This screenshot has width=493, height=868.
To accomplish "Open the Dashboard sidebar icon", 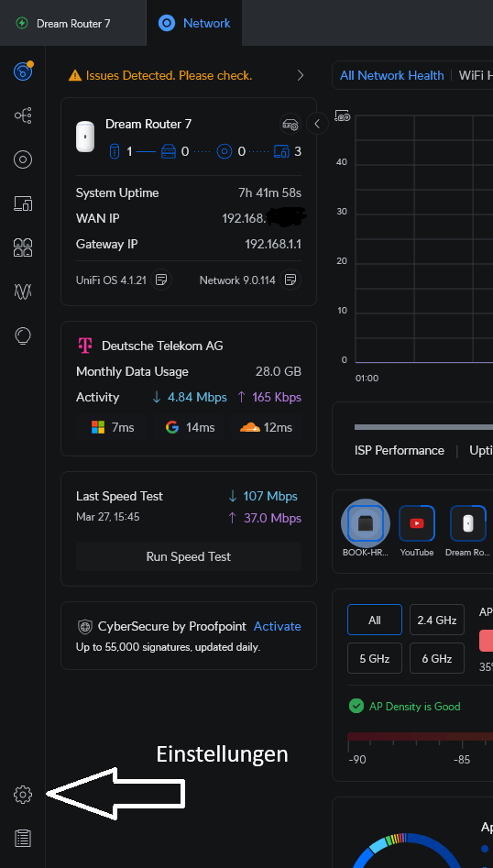I will [23, 71].
